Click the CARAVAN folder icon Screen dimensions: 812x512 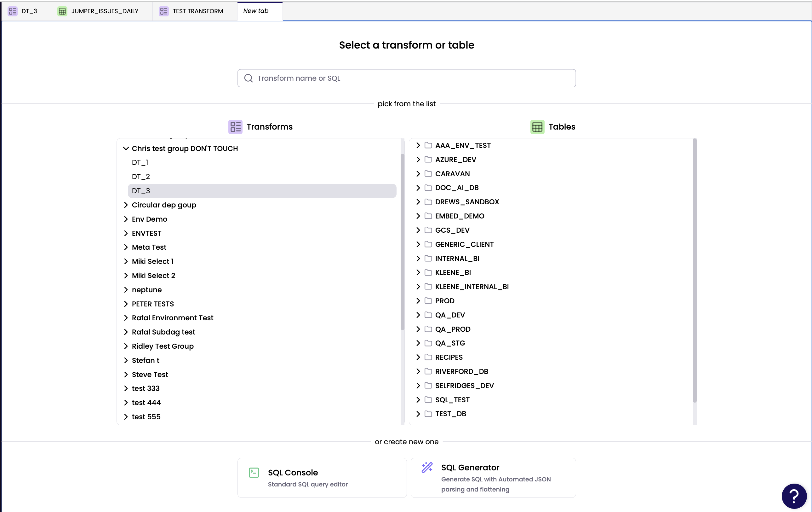pos(428,173)
